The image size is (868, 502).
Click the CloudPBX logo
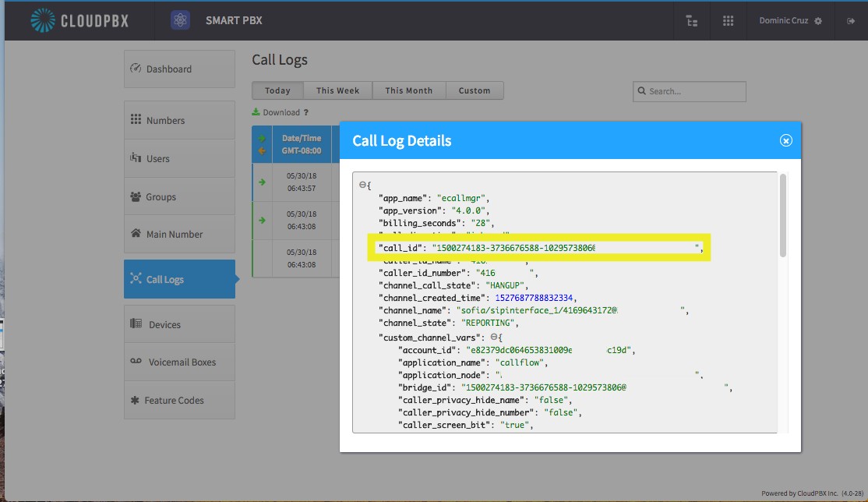point(79,20)
